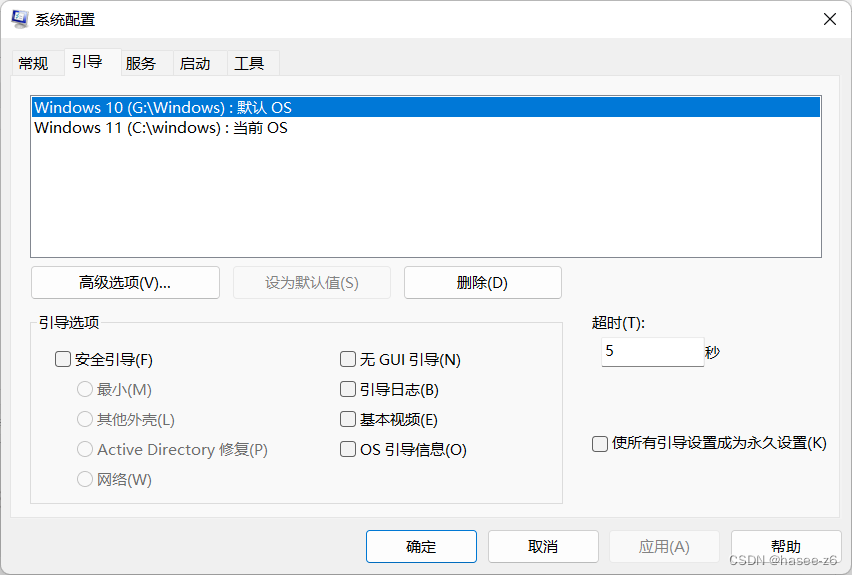Confirm with the 确定 button
Viewport: 852px width, 575px height.
pos(421,546)
